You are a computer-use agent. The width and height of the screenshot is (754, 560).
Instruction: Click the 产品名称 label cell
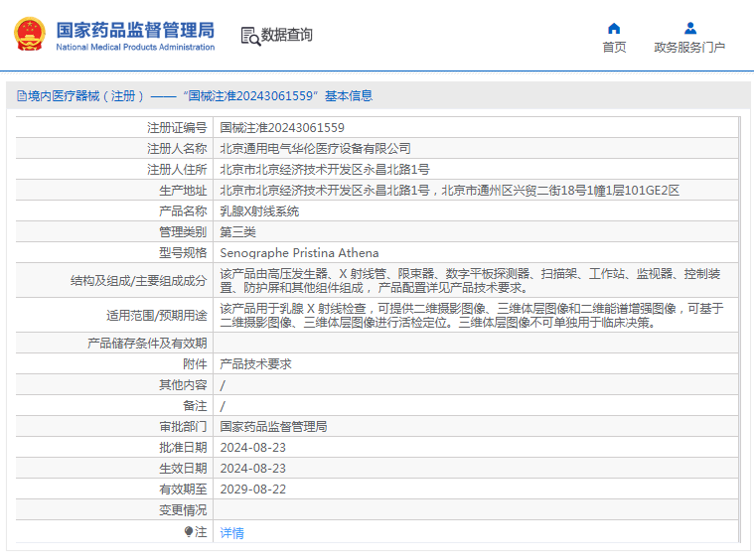tap(183, 211)
